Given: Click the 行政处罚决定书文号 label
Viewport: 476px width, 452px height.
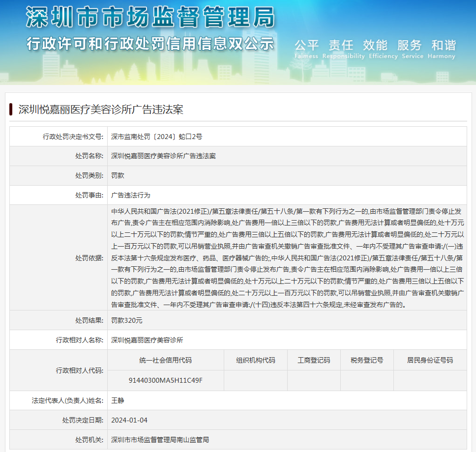Looking at the screenshot, I should click(73, 137).
